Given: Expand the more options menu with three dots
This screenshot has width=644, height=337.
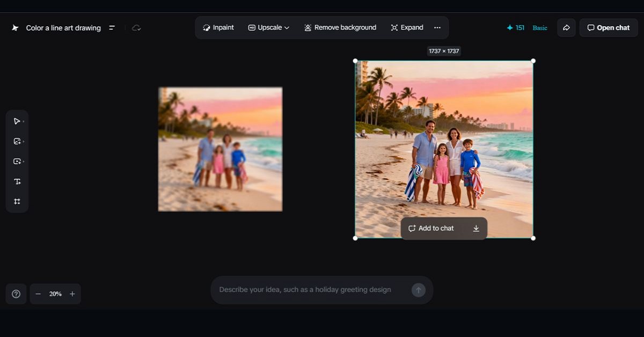Looking at the screenshot, I should [x=437, y=27].
